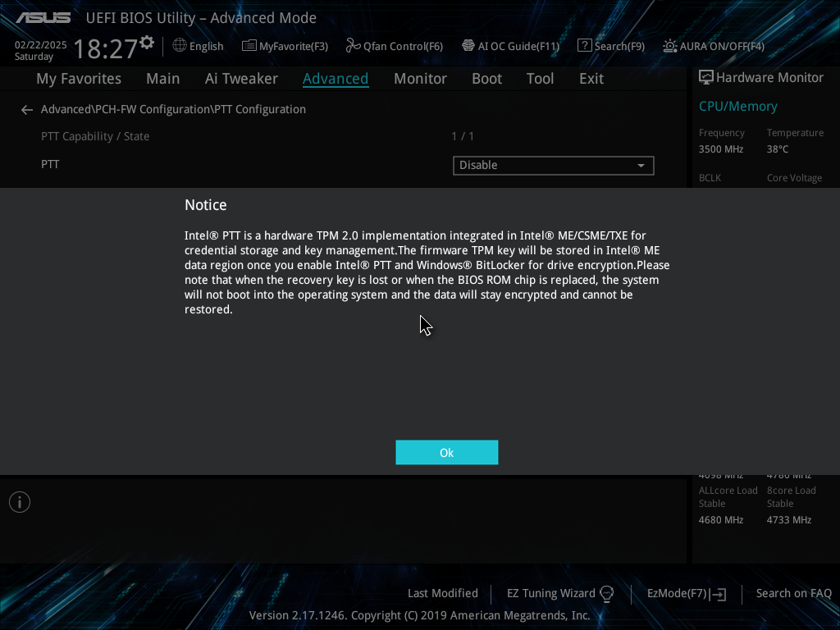Select PTT Capability / State row
This screenshot has width=840, height=630.
point(95,137)
